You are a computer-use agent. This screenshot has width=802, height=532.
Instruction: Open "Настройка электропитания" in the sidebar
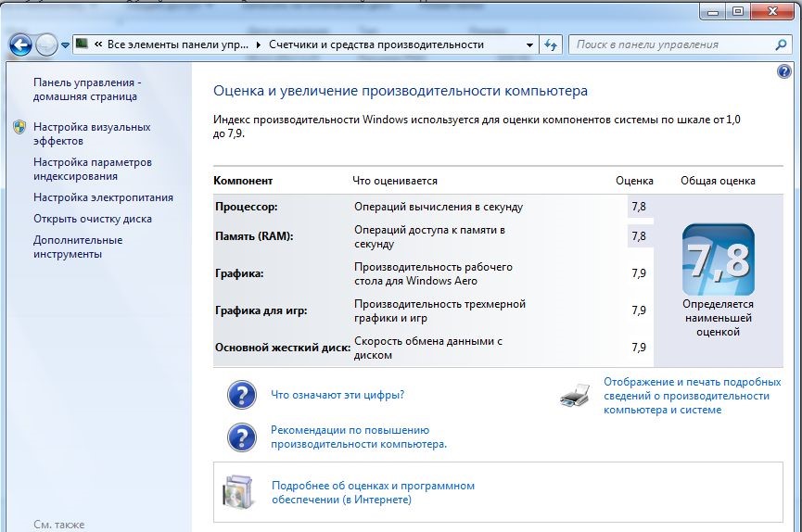coord(103,197)
